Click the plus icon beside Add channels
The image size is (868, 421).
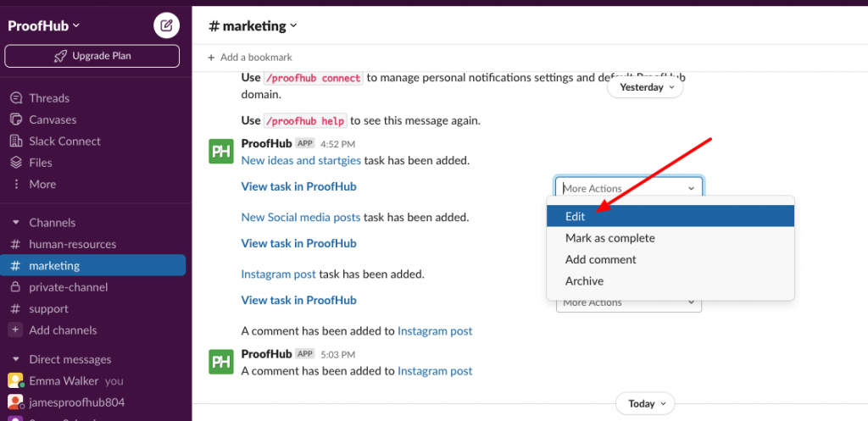click(x=15, y=330)
